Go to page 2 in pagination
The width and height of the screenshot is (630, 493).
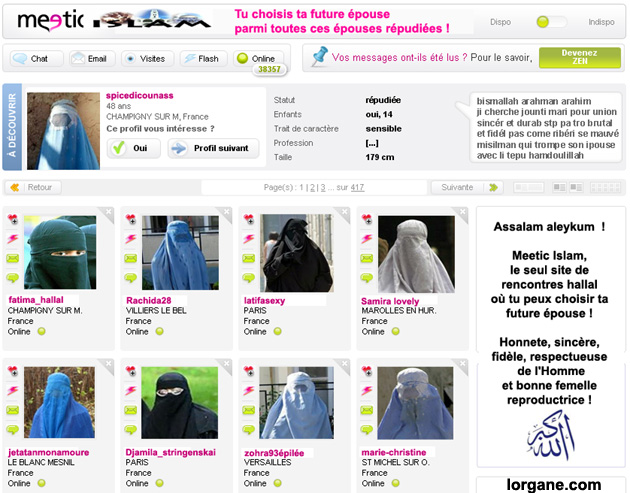point(311,187)
